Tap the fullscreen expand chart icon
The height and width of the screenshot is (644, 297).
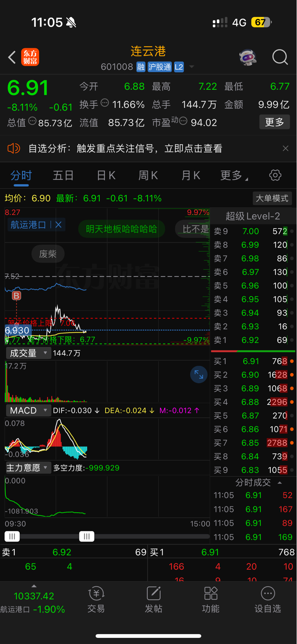click(x=199, y=374)
